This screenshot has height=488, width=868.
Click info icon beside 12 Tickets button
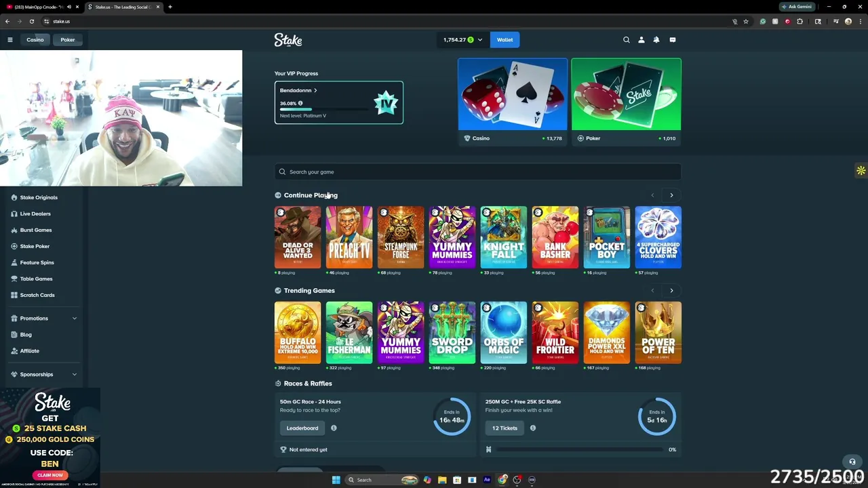[x=533, y=428]
